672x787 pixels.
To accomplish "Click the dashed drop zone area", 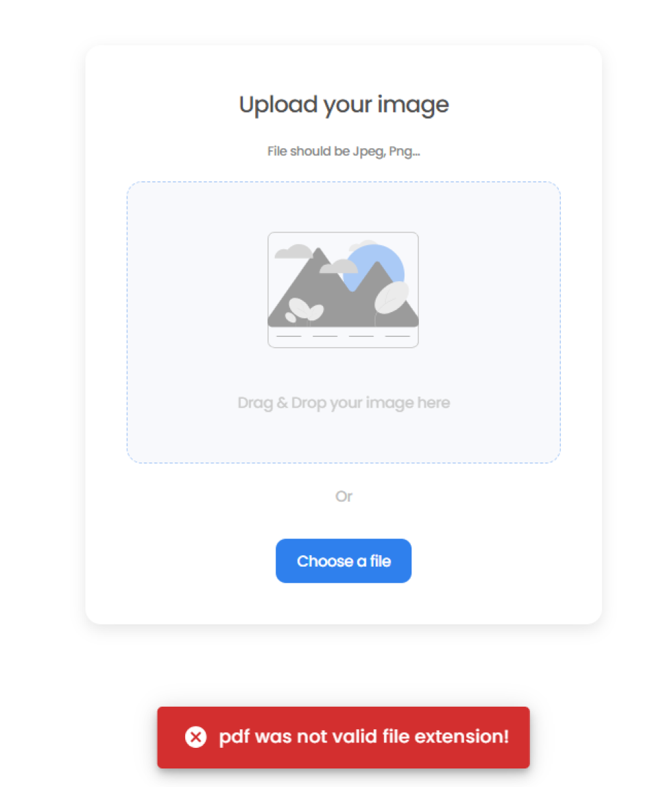I will point(344,322).
